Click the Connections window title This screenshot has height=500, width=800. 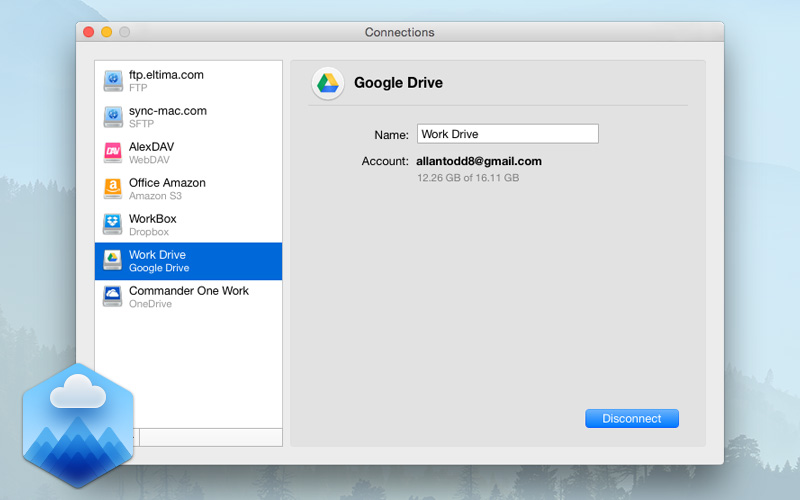click(x=399, y=32)
